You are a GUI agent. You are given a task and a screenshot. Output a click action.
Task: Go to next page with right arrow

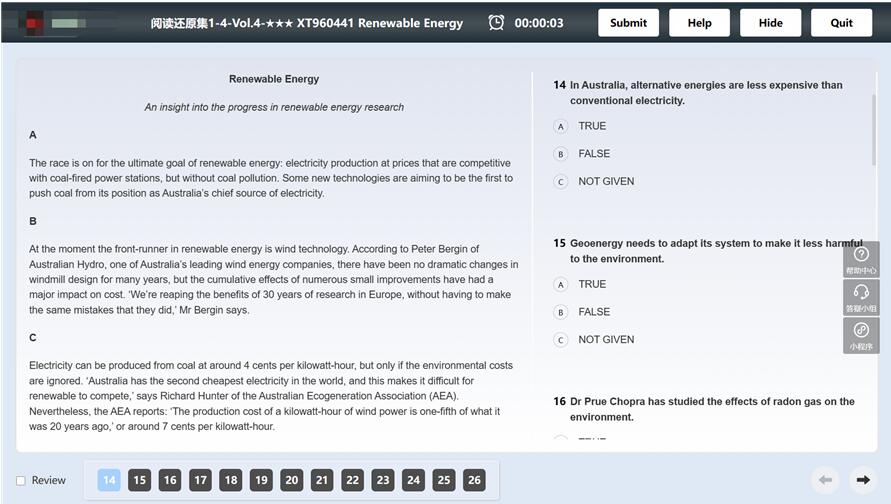point(863,480)
